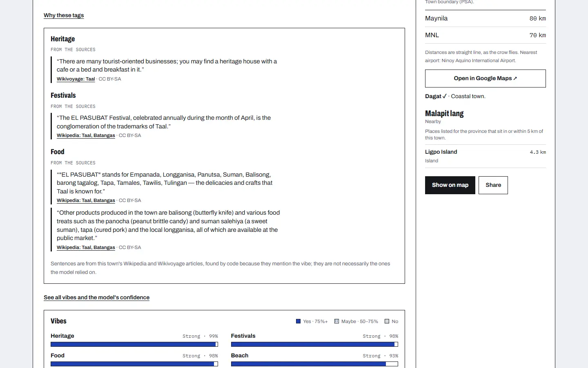Click the Festivals heading in tags box
588x368 pixels.
(x=63, y=95)
